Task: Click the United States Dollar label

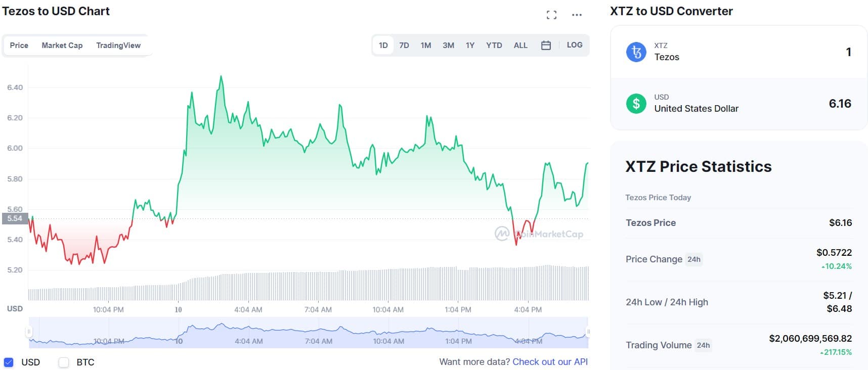Action: 696,109
